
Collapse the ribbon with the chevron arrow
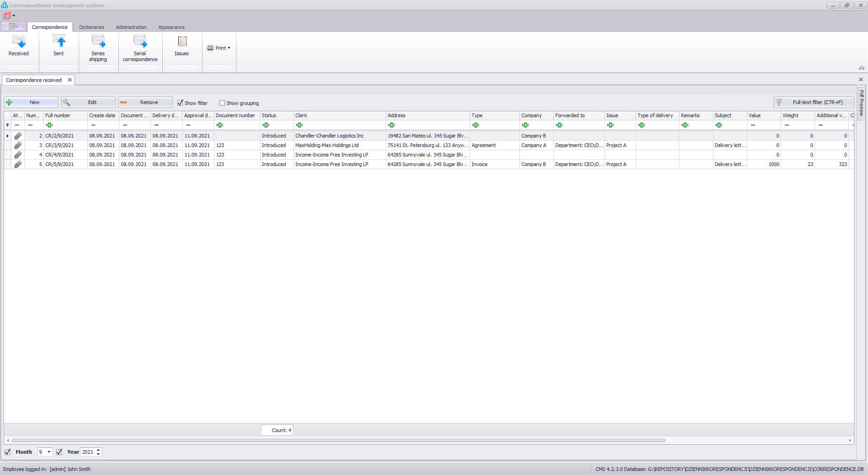pos(862,67)
